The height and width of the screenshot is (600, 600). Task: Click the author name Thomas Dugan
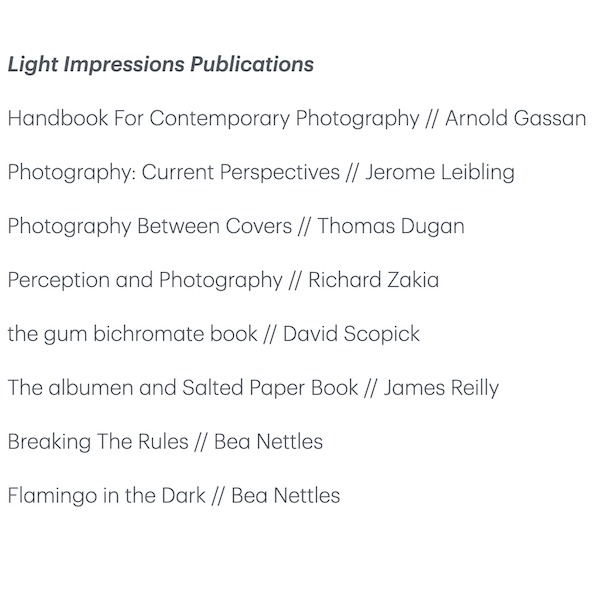(391, 226)
